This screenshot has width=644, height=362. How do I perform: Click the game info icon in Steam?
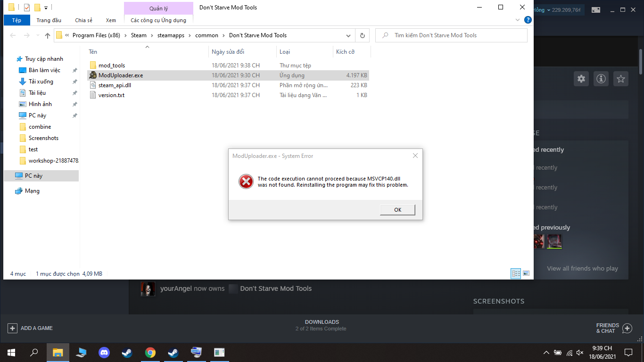point(601,79)
